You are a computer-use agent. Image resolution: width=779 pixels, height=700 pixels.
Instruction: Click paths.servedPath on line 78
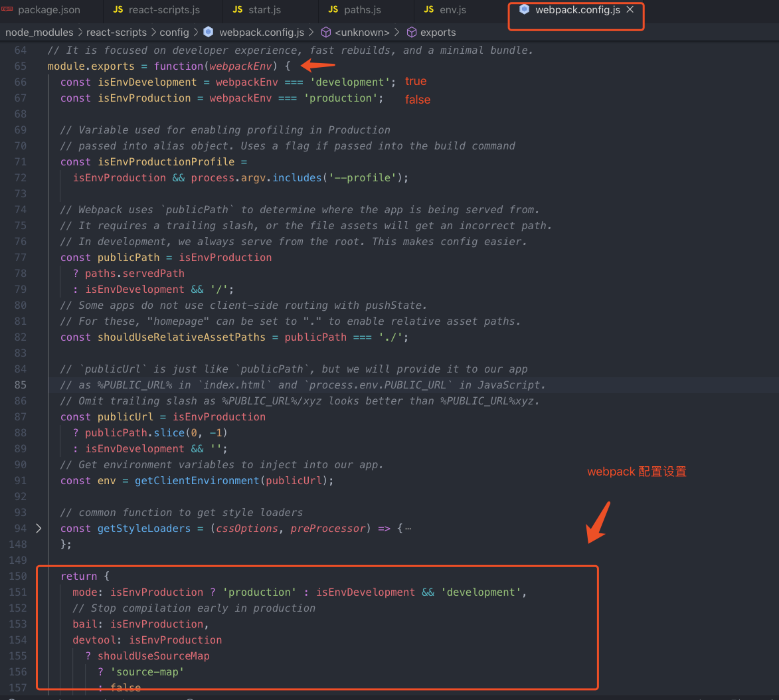[134, 273]
